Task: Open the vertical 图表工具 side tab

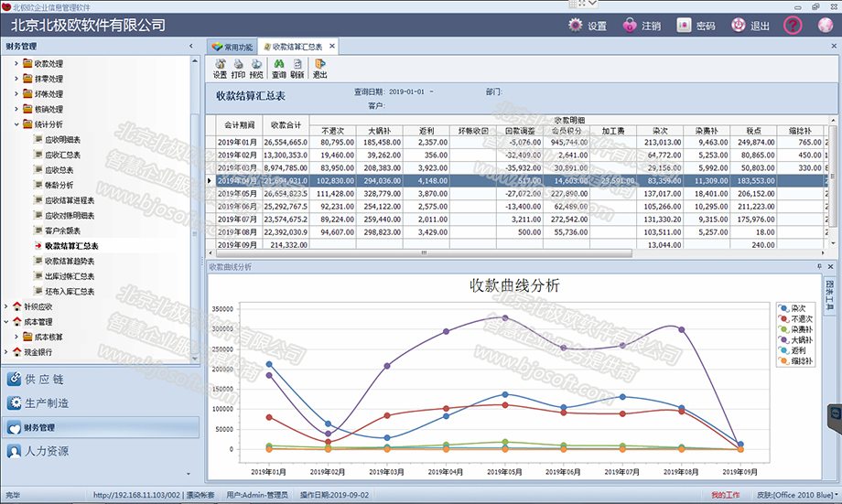Action: point(830,295)
